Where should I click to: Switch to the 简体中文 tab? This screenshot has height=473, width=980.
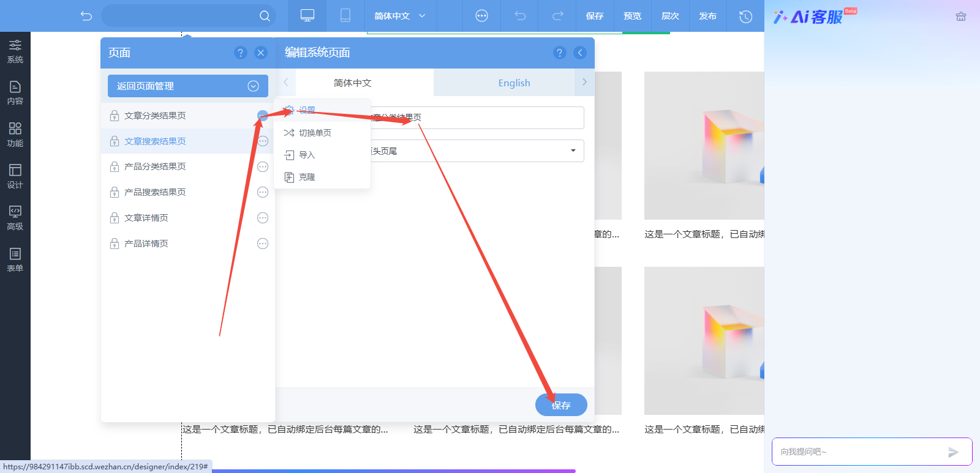pyautogui.click(x=365, y=83)
